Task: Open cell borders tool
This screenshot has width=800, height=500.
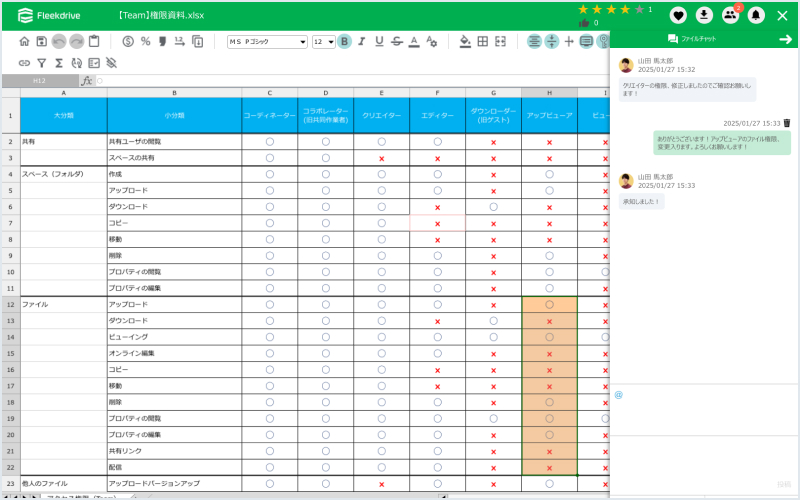Action: (483, 42)
